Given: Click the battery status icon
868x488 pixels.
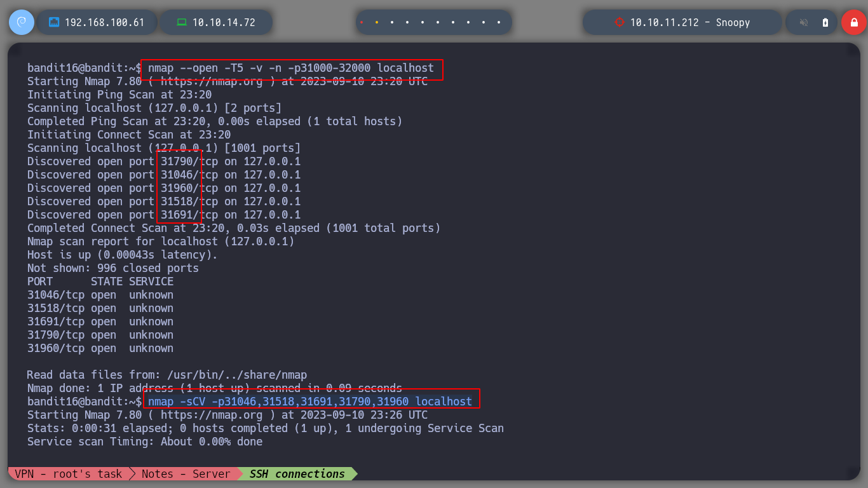Looking at the screenshot, I should pyautogui.click(x=825, y=22).
